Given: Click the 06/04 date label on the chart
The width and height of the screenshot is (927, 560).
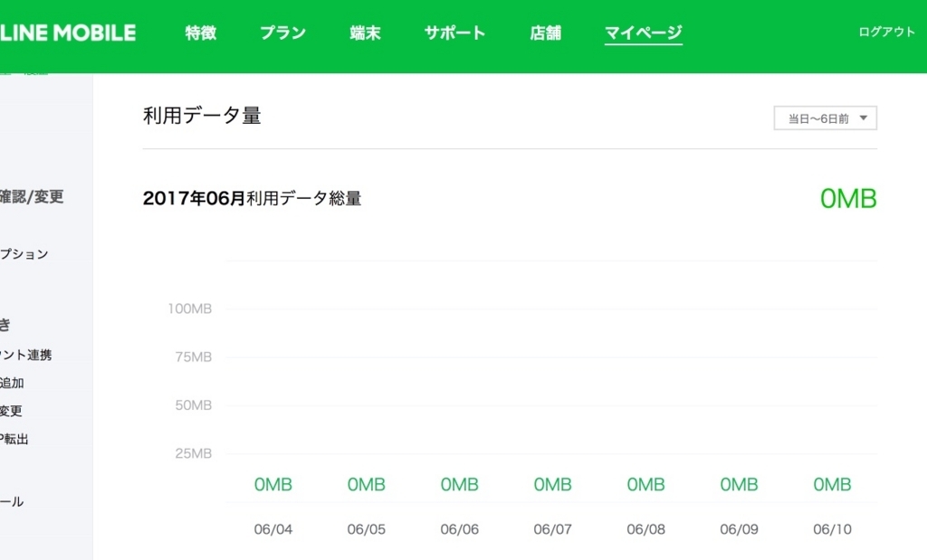Looking at the screenshot, I should coord(272,529).
